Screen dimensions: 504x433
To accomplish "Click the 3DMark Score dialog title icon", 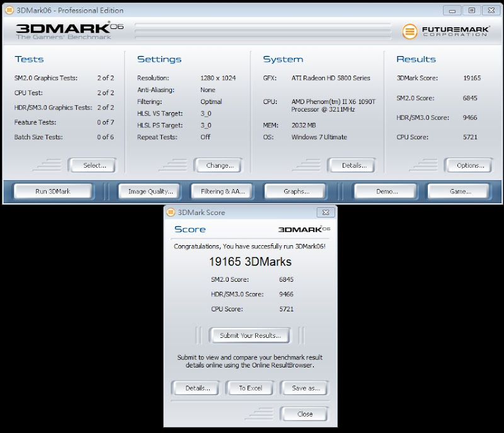I will pos(170,212).
